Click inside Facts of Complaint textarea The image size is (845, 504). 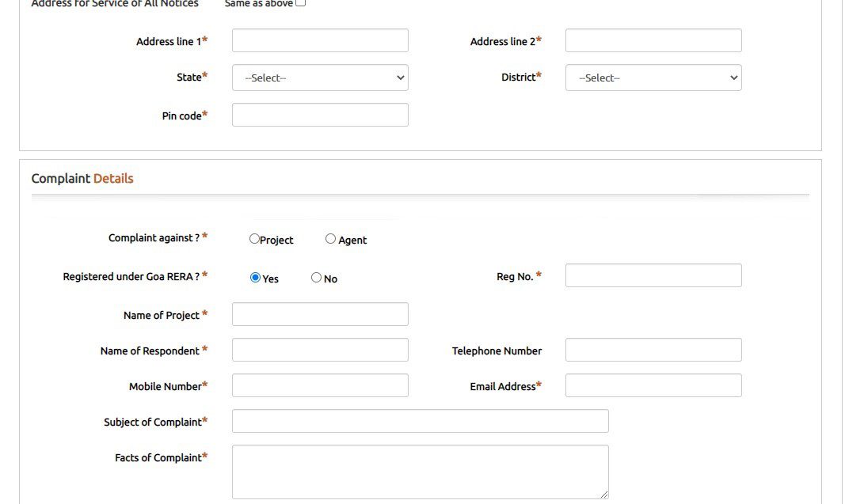point(420,472)
